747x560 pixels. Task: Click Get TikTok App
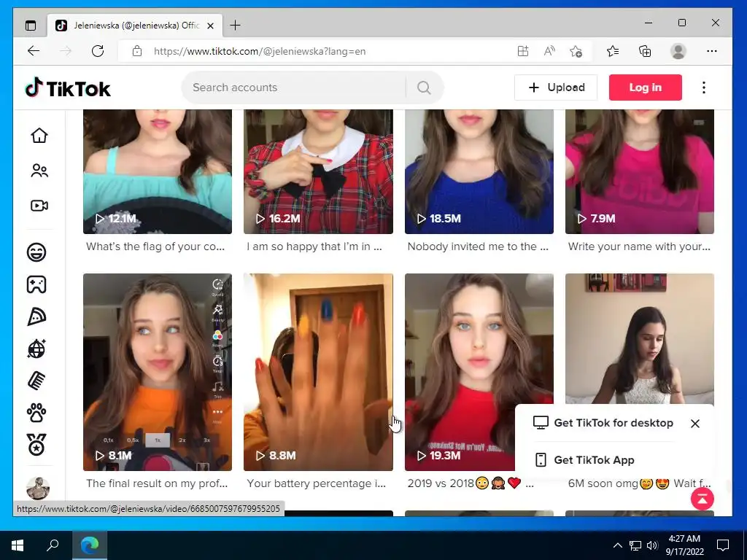584,460
